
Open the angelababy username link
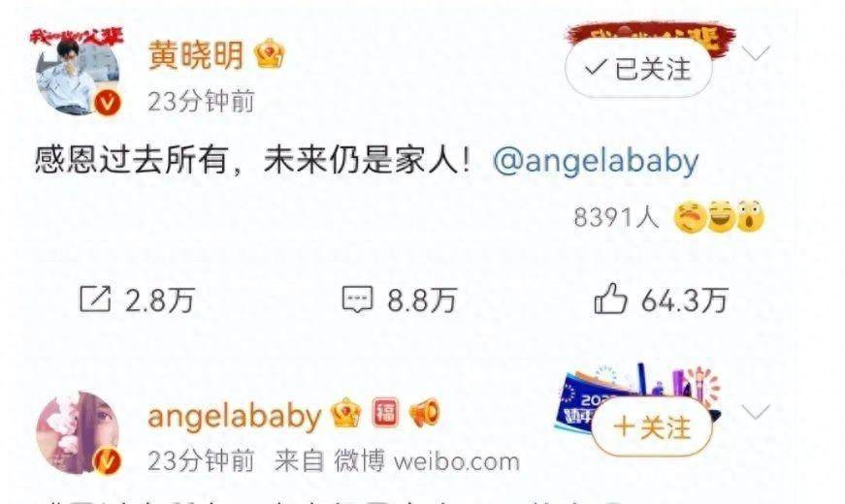click(x=235, y=416)
